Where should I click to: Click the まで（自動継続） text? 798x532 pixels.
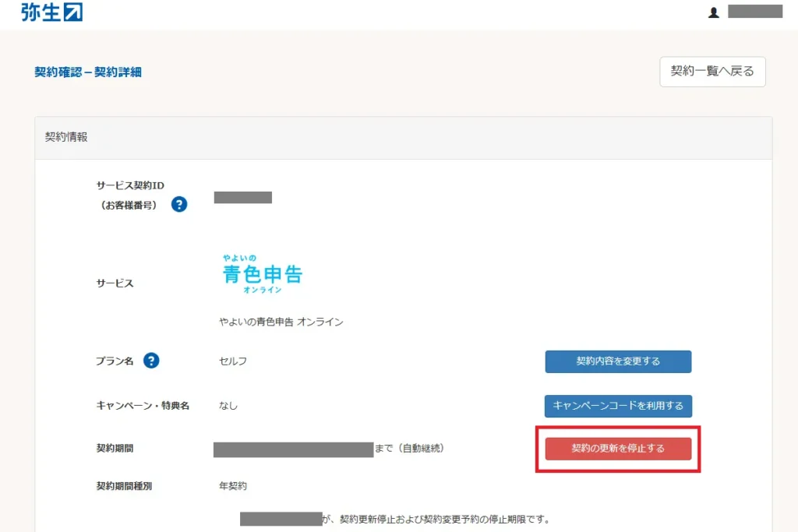click(x=410, y=448)
